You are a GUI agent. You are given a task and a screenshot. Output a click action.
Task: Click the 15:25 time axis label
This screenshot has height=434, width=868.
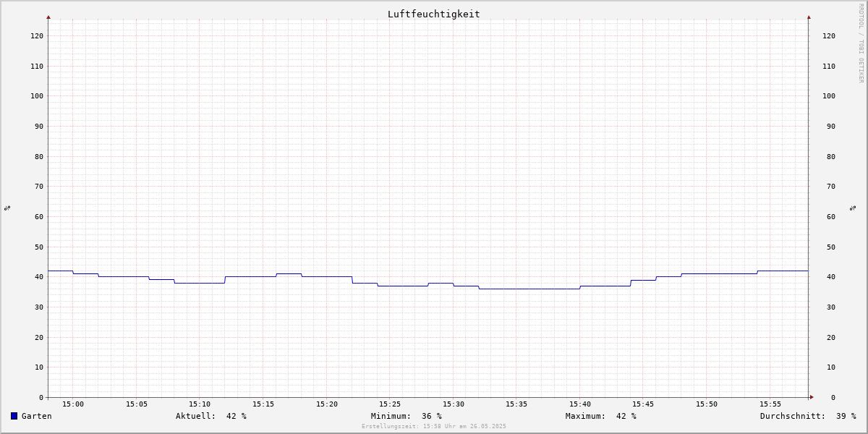tap(390, 404)
